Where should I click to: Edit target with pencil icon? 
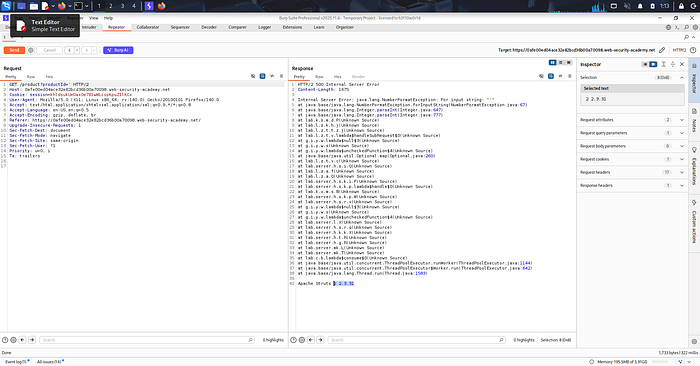(662, 50)
